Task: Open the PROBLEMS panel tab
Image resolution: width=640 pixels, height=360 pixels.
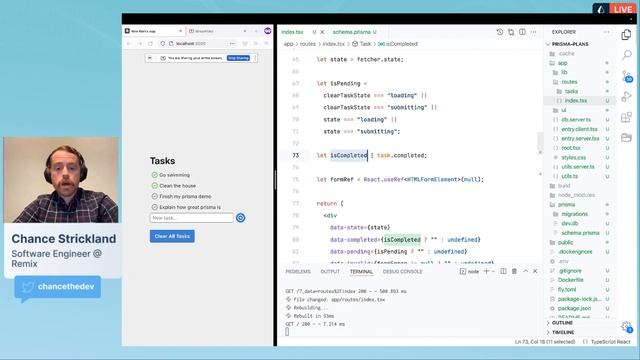Action: (x=298, y=271)
